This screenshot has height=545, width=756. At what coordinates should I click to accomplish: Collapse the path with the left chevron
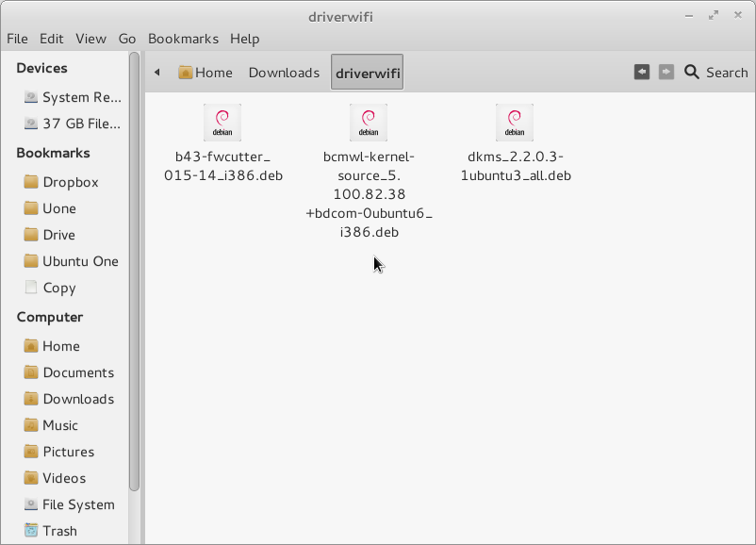pyautogui.click(x=156, y=72)
